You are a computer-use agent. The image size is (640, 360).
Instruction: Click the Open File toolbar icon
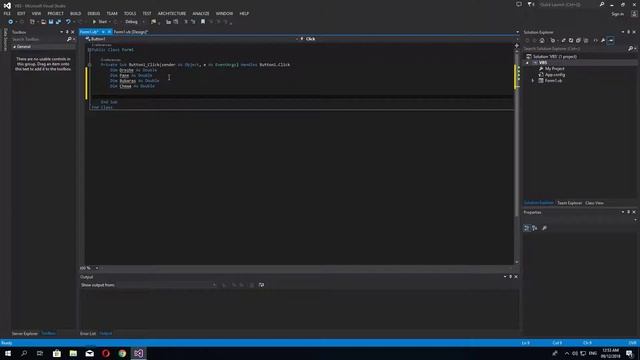click(x=43, y=22)
